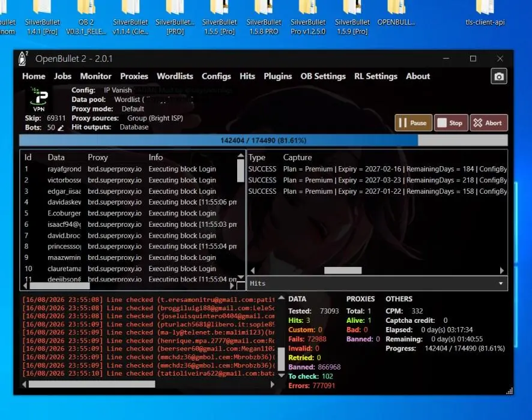532x420 pixels.
Task: Click the IPVanish VPN config icon
Action: pos(38,100)
